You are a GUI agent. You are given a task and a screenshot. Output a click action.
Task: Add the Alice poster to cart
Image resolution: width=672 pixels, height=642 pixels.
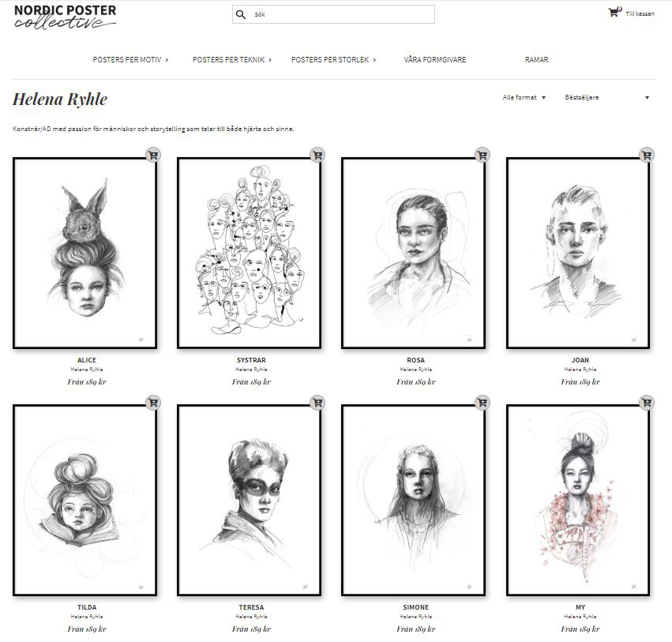pos(153,155)
